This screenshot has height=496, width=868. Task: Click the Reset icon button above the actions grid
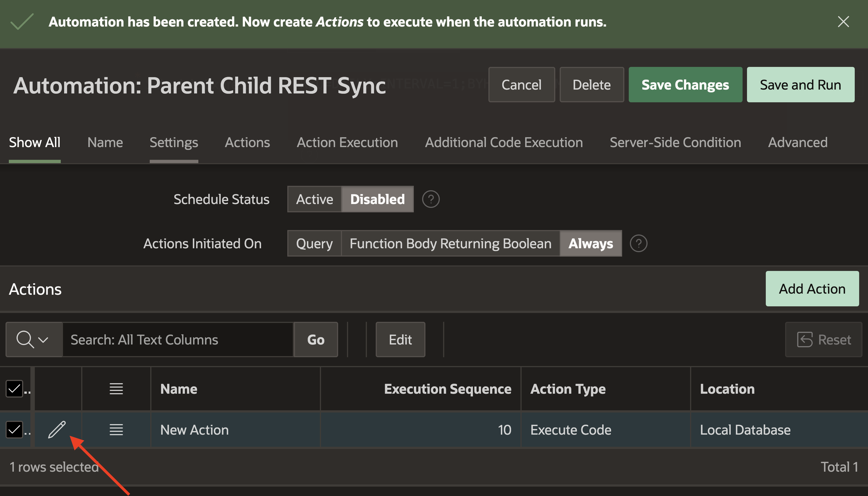tap(824, 339)
